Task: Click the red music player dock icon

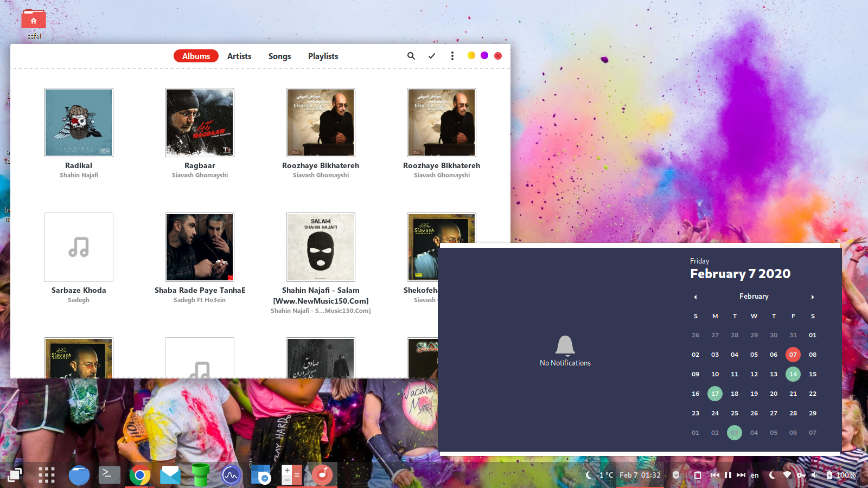Action: 322,475
